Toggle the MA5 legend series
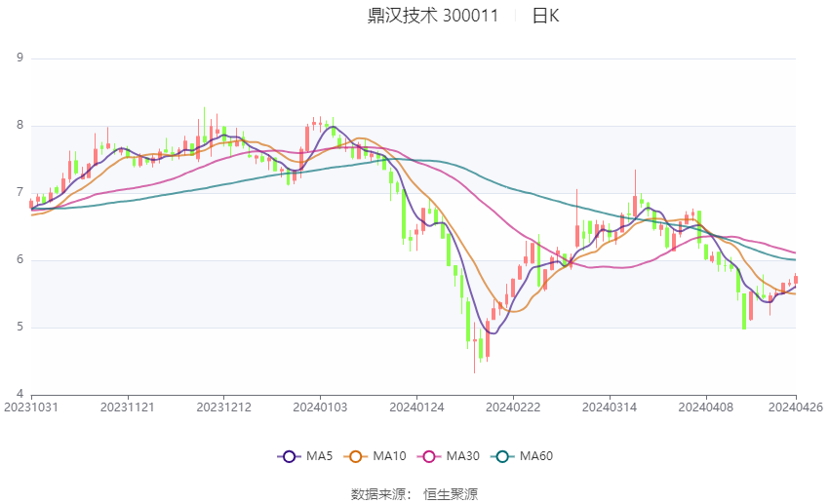This screenshot has width=829, height=504. click(305, 456)
